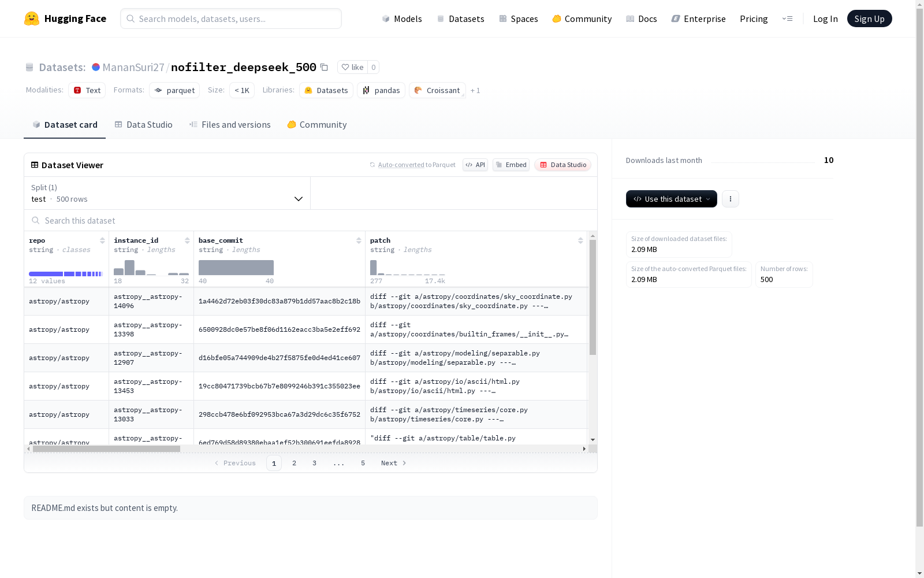
Task: Select the astropy__astropy-14096 cell
Action: (151, 301)
